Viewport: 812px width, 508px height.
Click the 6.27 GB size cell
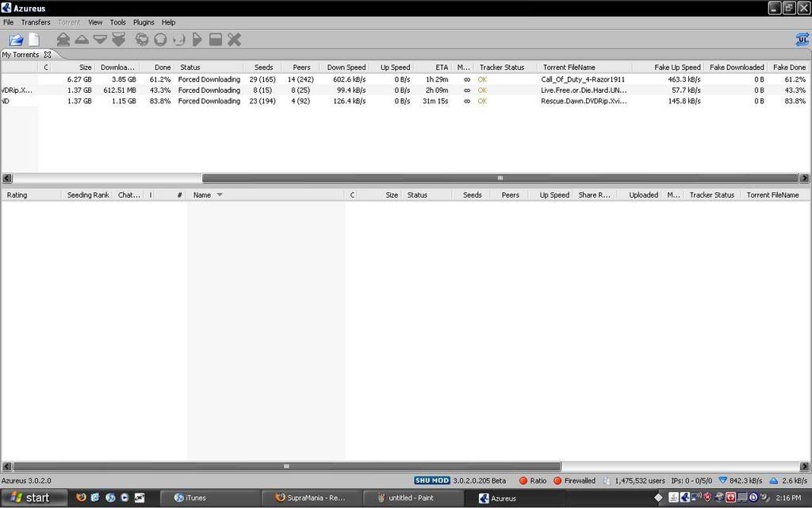[x=79, y=79]
